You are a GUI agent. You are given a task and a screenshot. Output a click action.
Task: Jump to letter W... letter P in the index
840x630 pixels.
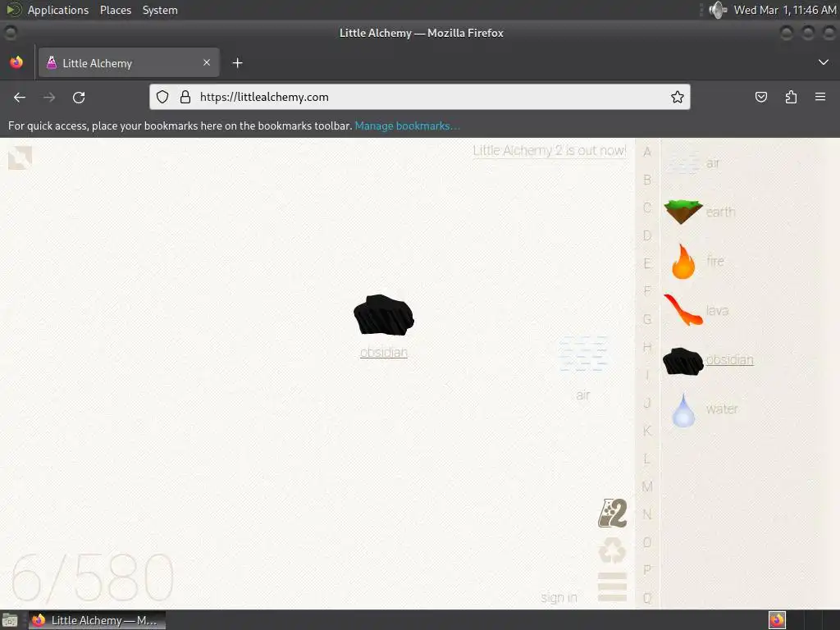click(647, 570)
